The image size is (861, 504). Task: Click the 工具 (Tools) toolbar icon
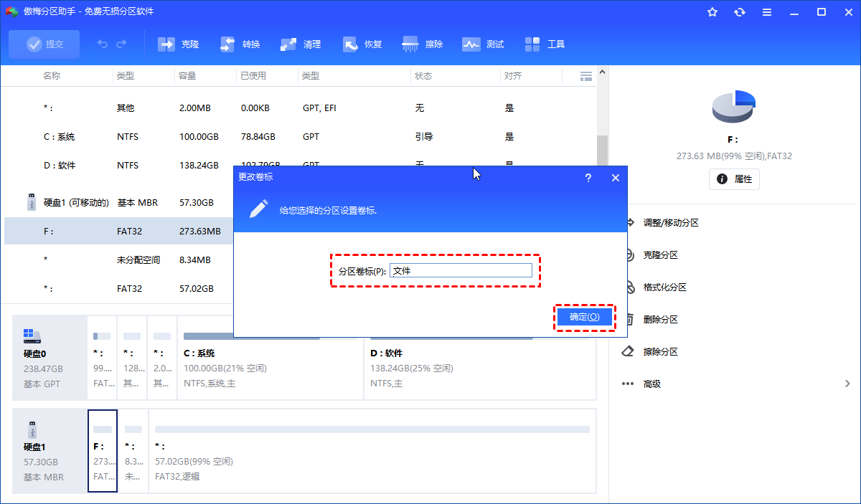click(x=545, y=44)
